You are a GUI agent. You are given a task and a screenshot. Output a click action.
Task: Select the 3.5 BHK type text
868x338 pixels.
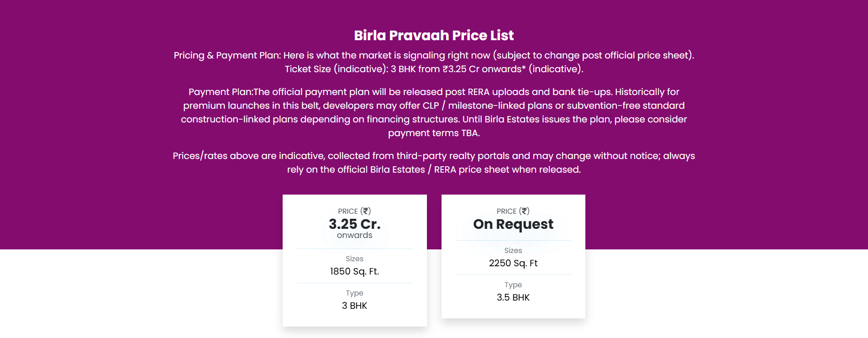(513, 297)
